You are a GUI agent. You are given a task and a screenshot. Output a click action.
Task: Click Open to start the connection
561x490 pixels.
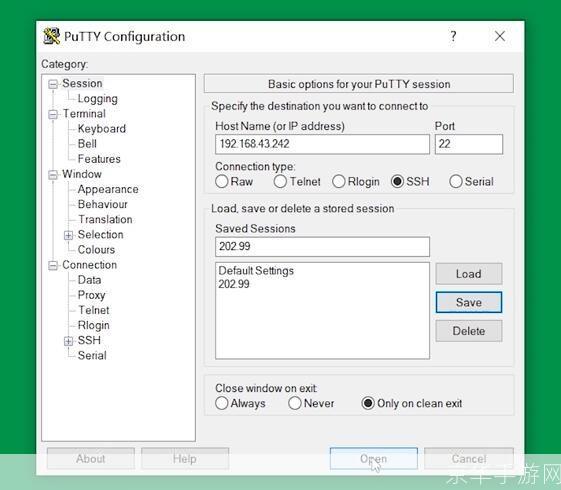pyautogui.click(x=374, y=459)
